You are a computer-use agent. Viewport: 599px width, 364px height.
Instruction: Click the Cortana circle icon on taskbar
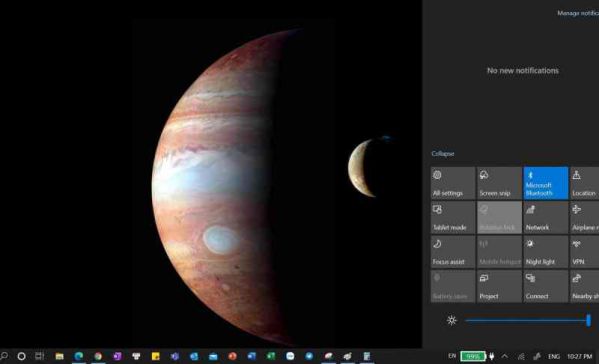21,356
